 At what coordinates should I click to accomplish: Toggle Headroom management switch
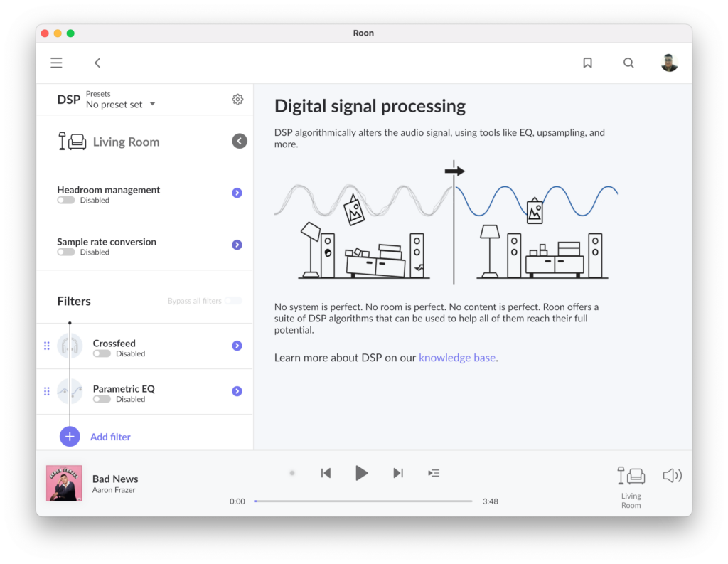(x=66, y=201)
